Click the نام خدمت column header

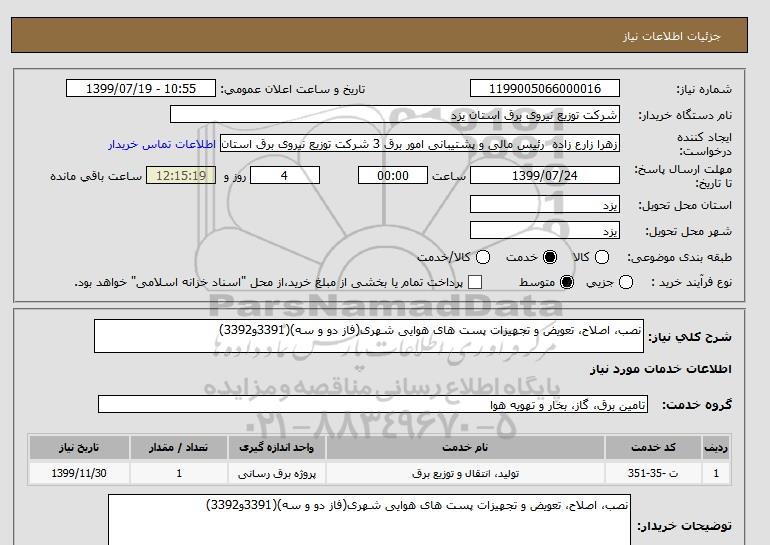pos(465,448)
